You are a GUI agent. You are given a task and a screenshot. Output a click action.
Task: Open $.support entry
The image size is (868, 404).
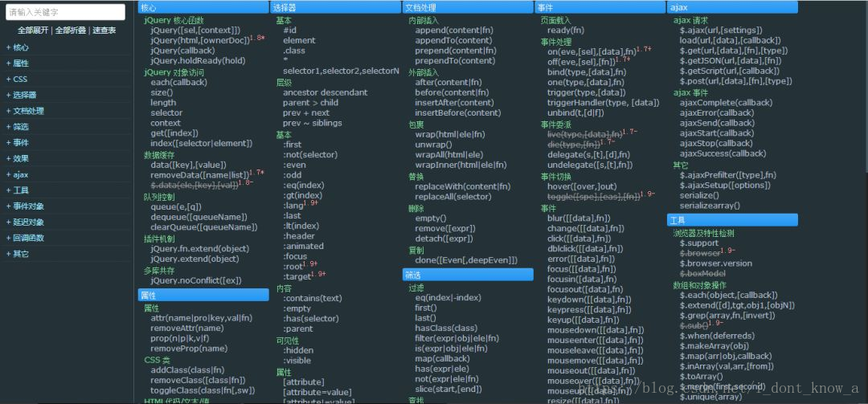pyautogui.click(x=699, y=243)
